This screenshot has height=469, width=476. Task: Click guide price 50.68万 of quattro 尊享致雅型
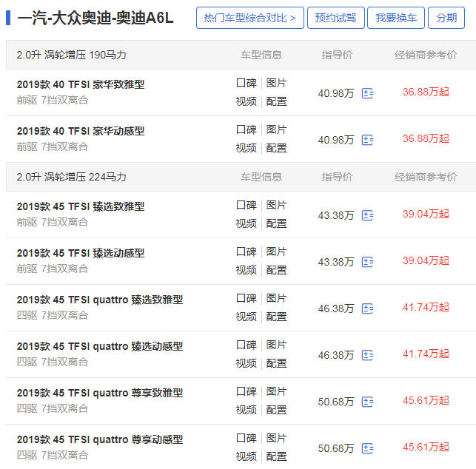(336, 402)
